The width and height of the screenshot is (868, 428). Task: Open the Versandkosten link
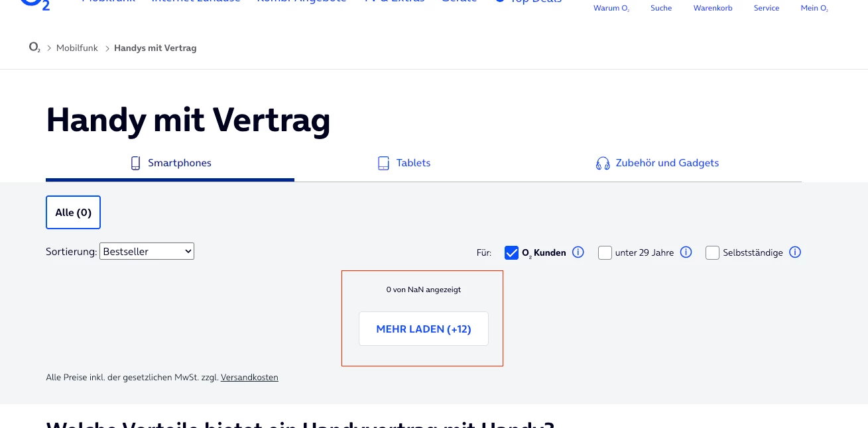249,378
